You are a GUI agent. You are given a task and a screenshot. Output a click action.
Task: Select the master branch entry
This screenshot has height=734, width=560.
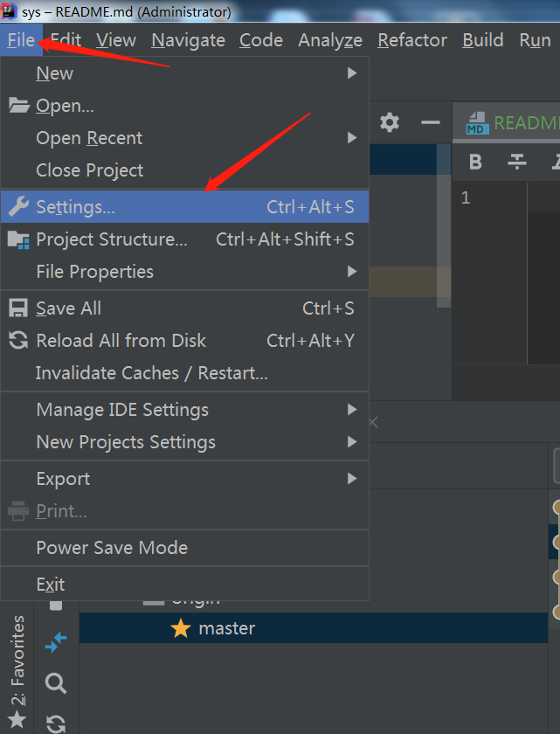[x=227, y=627]
